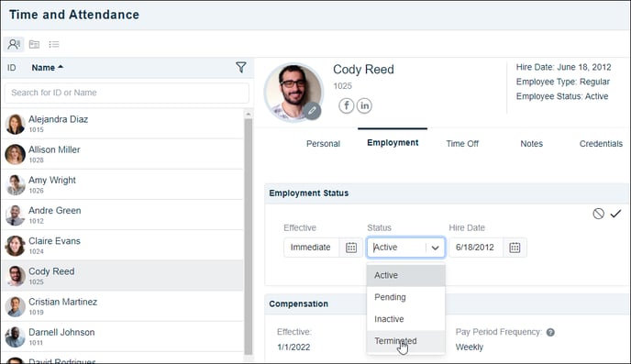Screen dimensions: 631x364
Task: Open Cody Reed's LinkedIn profile icon
Action: coord(364,105)
